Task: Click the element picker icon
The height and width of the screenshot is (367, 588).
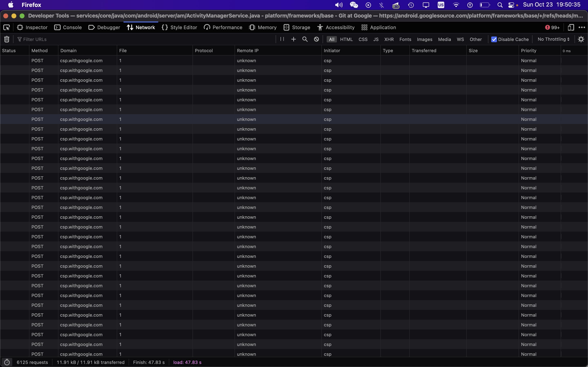Action: point(7,28)
